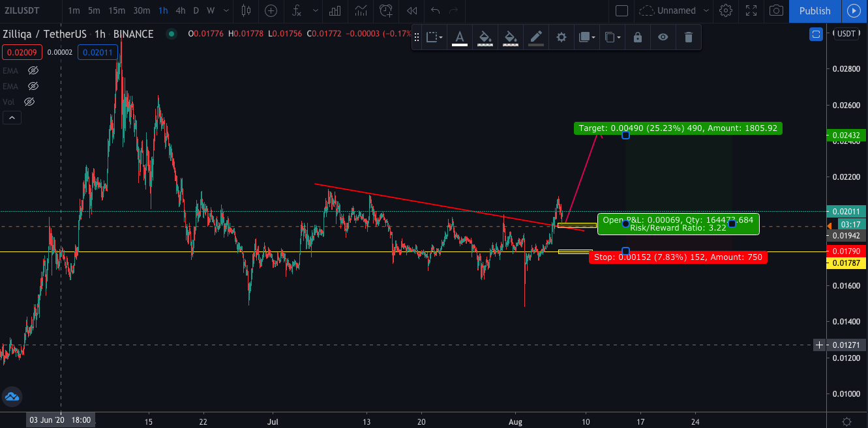
Task: Toggle visibility of first EMA indicator
Action: 33,70
